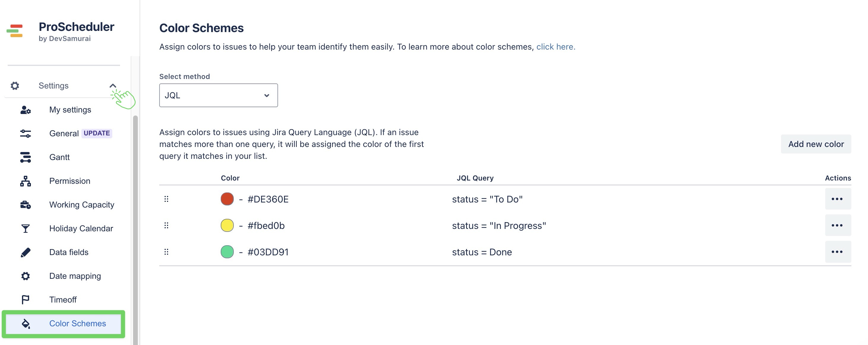
Task: Click the Timeoff flag icon
Action: tap(26, 300)
